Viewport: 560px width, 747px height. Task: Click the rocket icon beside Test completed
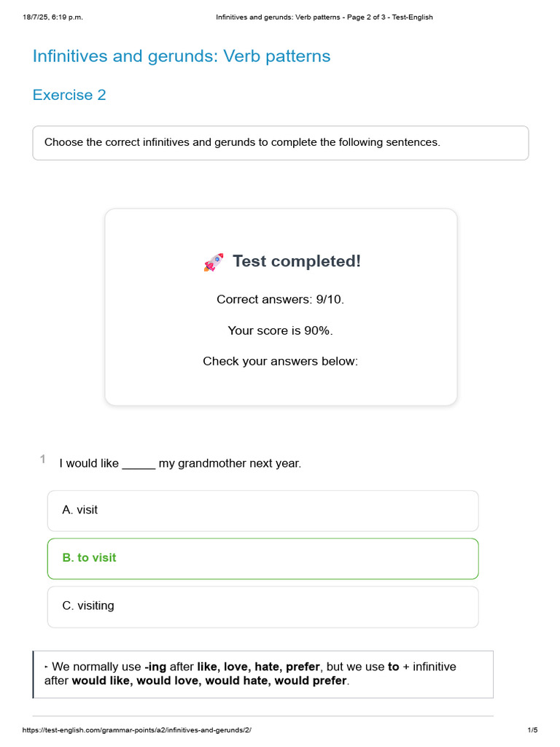[x=214, y=262]
